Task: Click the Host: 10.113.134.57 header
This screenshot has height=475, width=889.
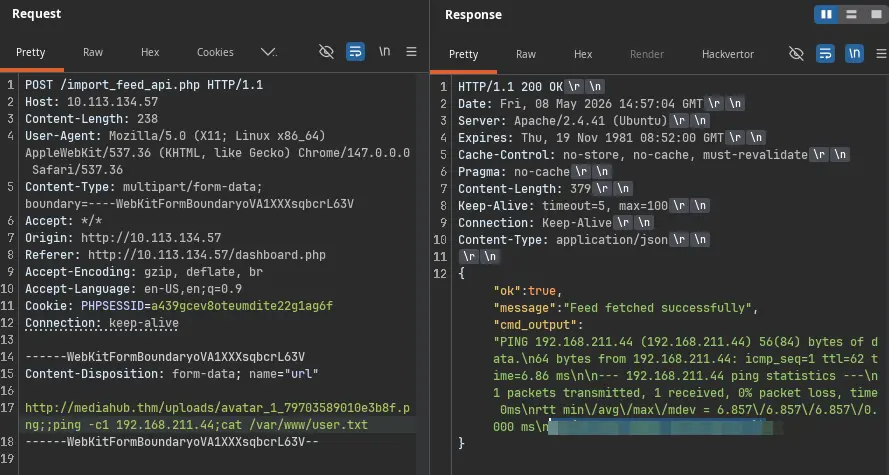Action: coord(91,102)
